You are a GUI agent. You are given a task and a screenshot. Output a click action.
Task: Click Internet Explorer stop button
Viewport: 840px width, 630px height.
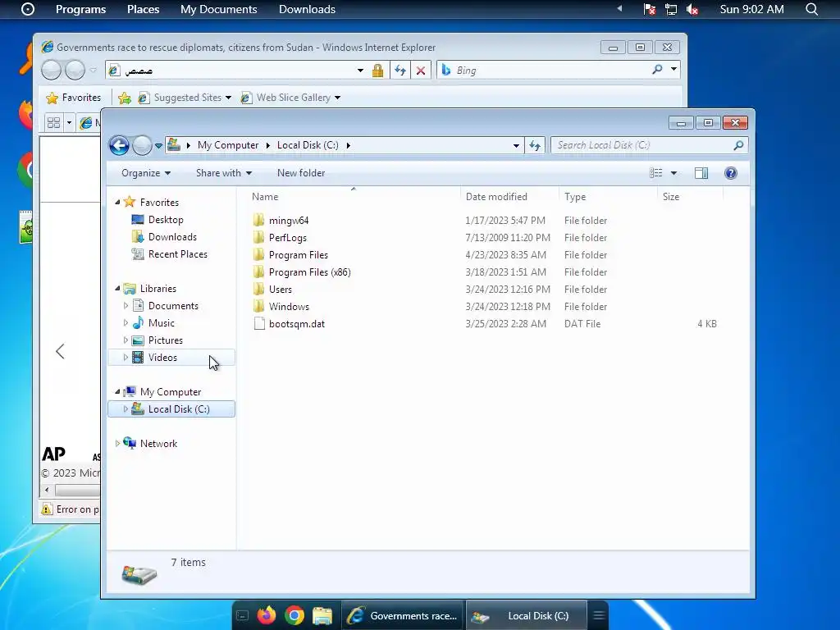pos(421,71)
